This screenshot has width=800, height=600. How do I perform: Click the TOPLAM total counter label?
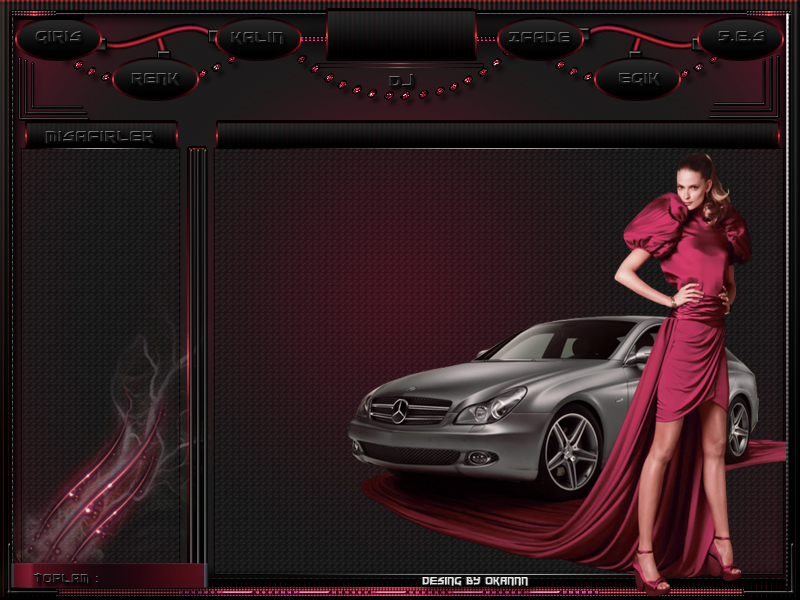coord(66,578)
